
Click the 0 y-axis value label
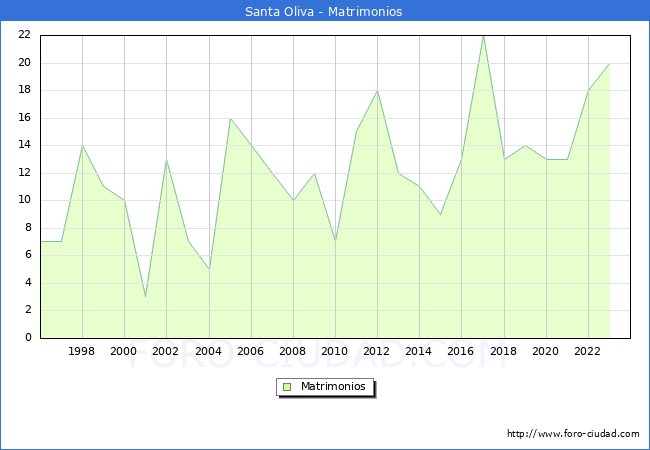[x=28, y=338]
